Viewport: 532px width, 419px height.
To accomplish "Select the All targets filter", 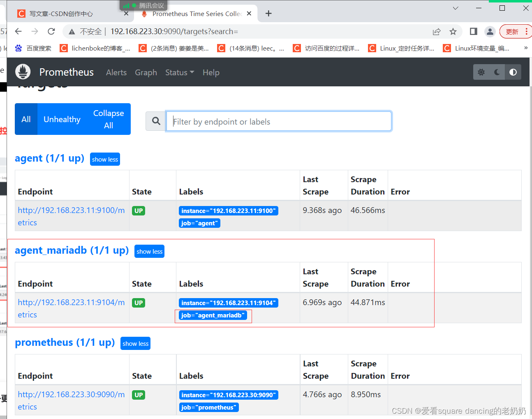I will click(26, 119).
